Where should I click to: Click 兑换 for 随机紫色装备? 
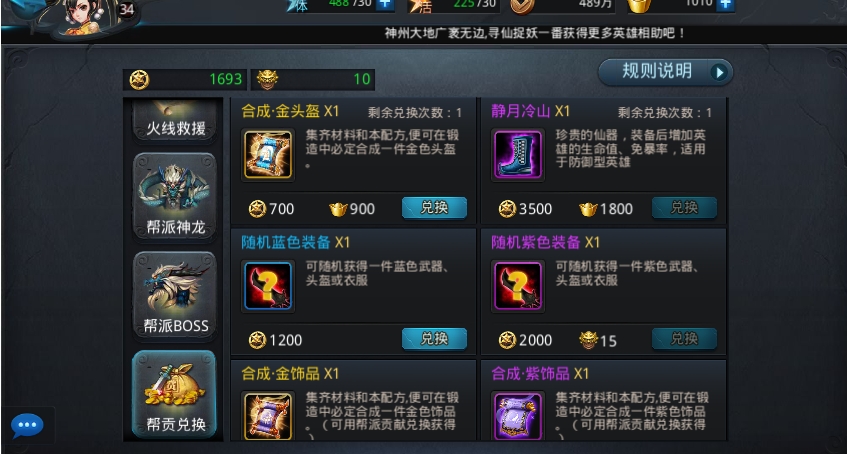click(684, 339)
